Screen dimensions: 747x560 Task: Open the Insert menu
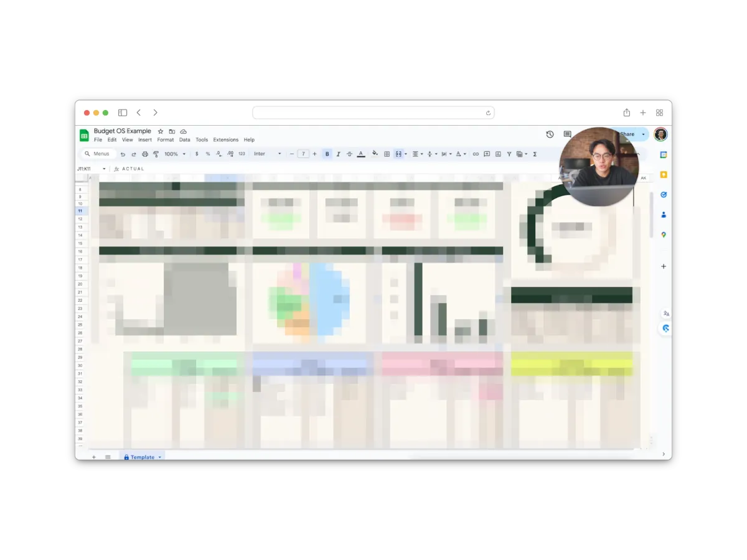coord(145,140)
